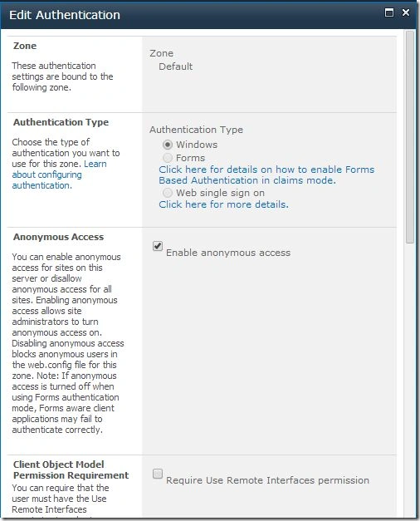Open Learn about configuring authentication link
The width and height of the screenshot is (420, 521).
click(x=60, y=174)
